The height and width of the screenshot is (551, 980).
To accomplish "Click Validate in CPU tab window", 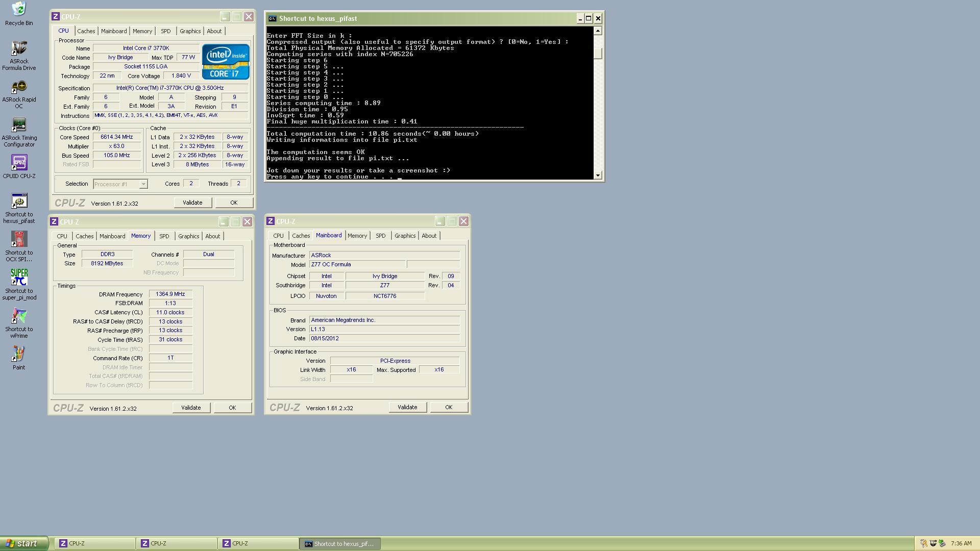I will click(x=192, y=203).
